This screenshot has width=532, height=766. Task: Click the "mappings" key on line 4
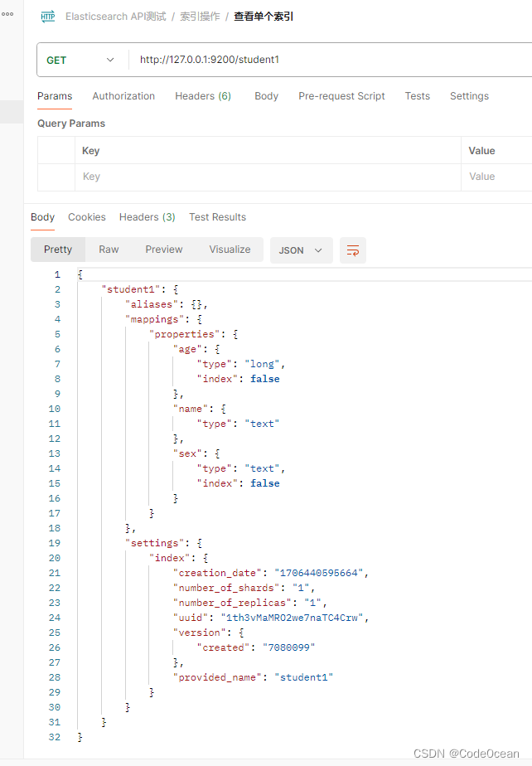coord(154,319)
